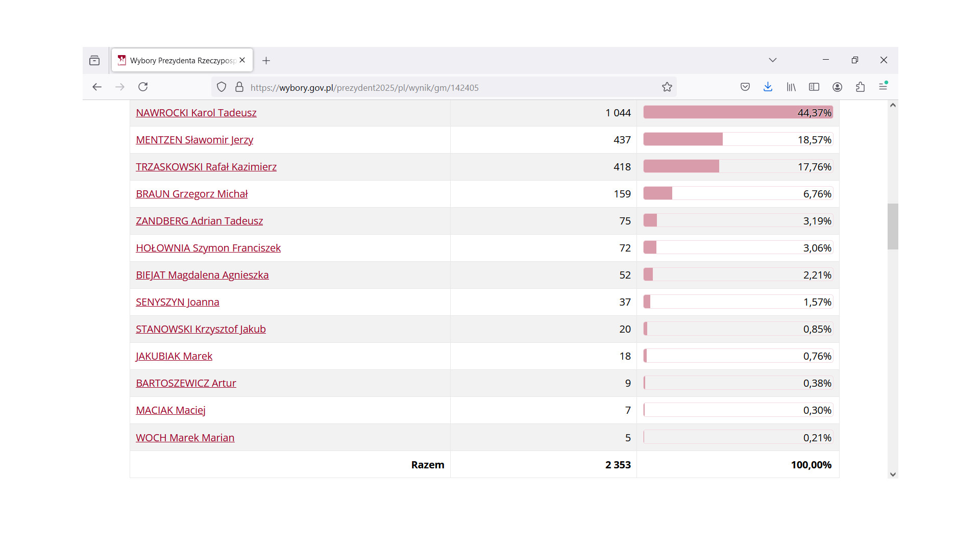Open the Library bookmarks icon
980x551 pixels.
coord(791,87)
